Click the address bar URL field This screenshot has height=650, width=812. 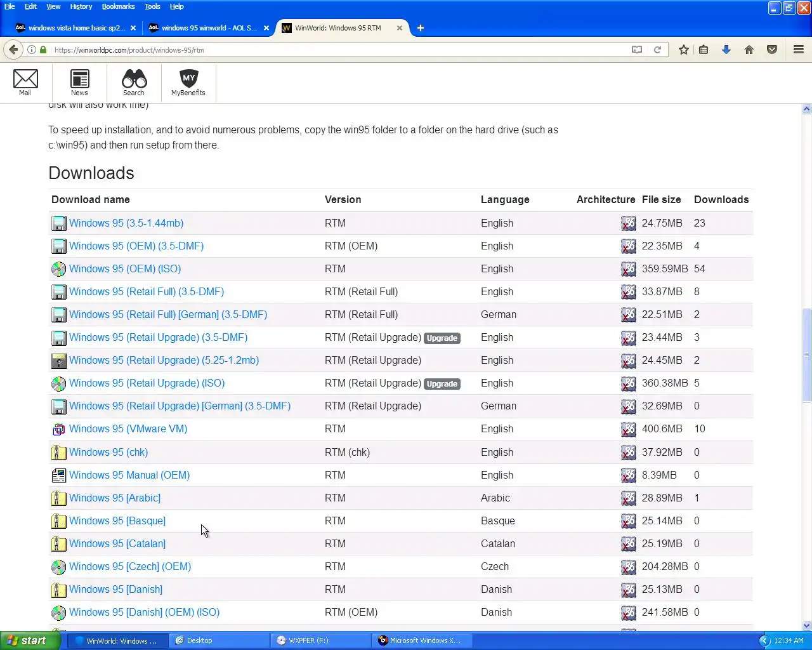[x=336, y=50]
